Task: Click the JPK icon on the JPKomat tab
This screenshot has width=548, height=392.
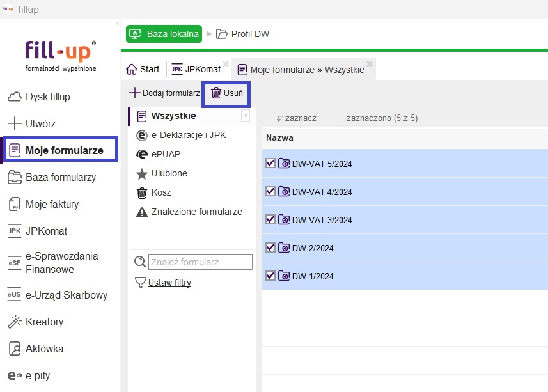Action: click(177, 69)
